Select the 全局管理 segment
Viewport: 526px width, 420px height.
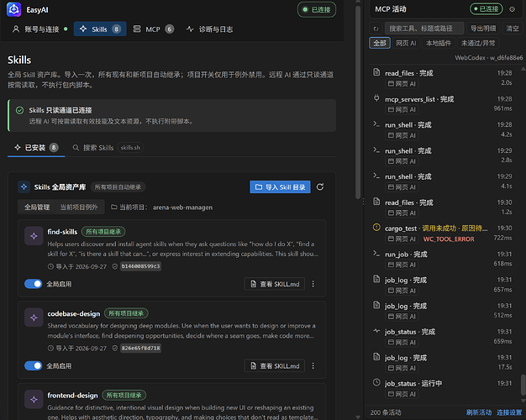coord(37,207)
